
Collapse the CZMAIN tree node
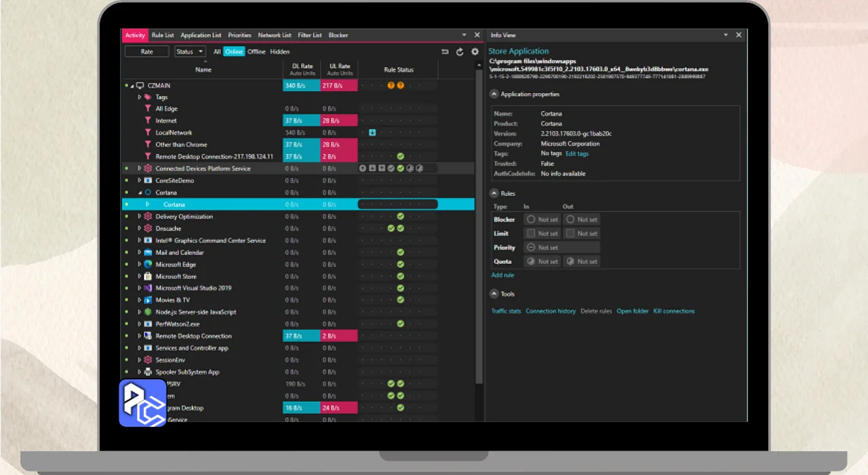pos(133,86)
